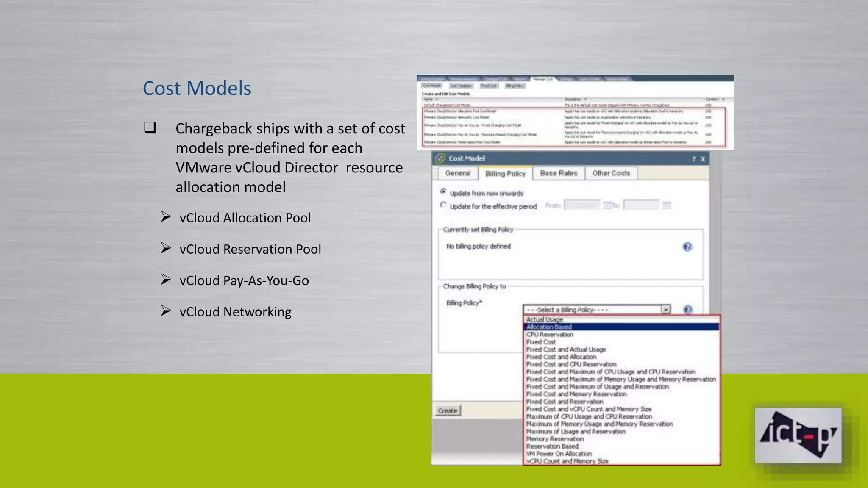Choose 'Fixed Cost and Actual Usage' option
This screenshot has height=488, width=868.
[622, 349]
